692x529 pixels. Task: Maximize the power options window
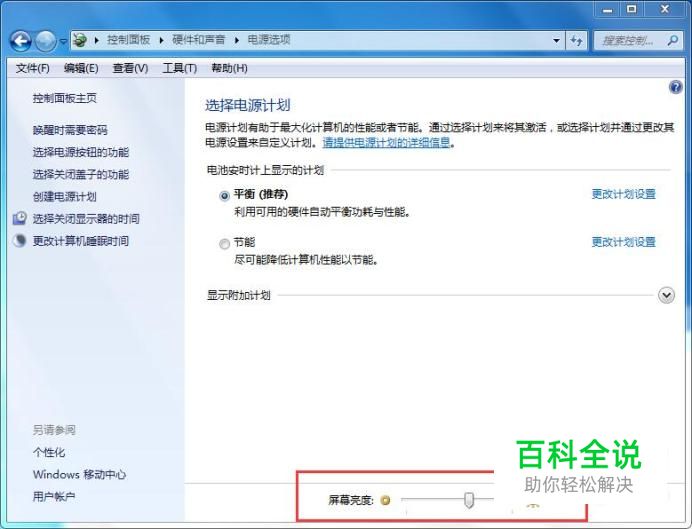(632, 9)
